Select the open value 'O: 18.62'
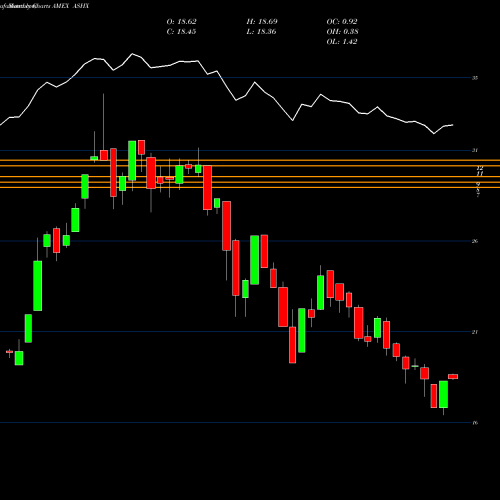 point(181,22)
